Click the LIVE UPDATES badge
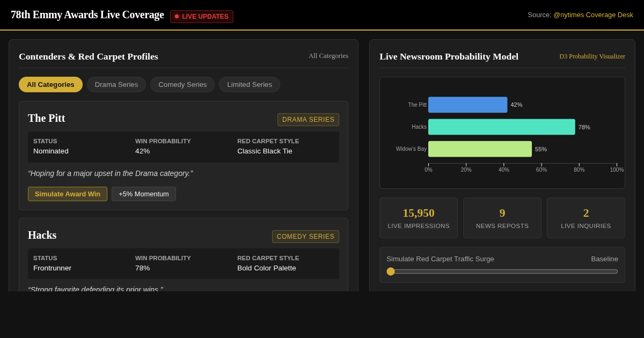 pos(202,17)
